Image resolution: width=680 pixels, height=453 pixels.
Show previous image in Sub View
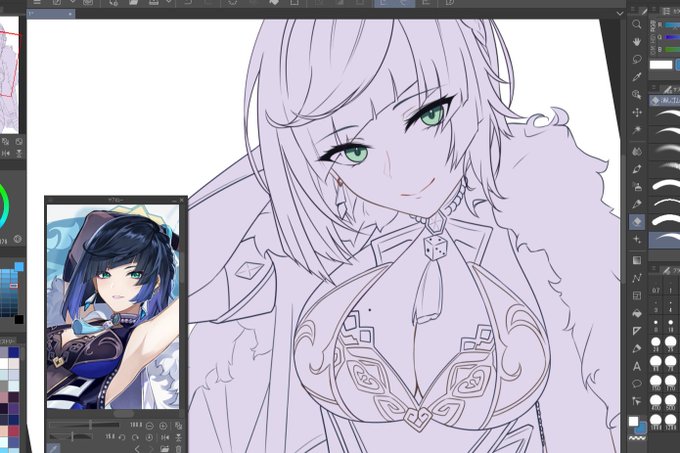coord(137,449)
